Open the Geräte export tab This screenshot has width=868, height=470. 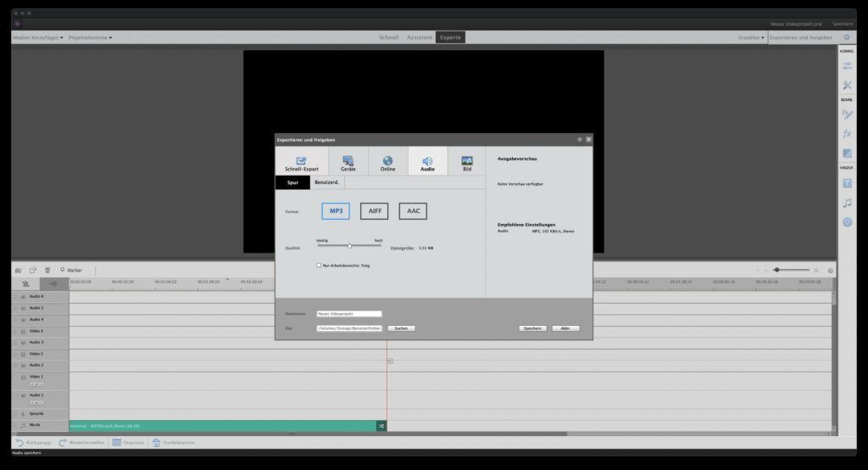348,163
